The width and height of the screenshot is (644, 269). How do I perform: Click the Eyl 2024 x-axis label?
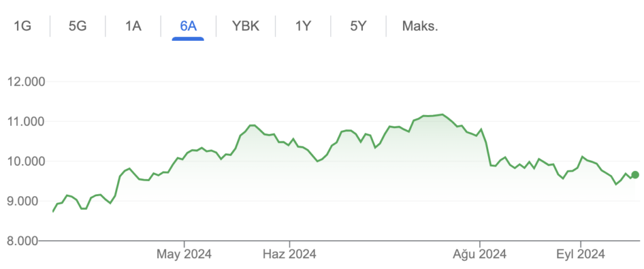(x=580, y=255)
